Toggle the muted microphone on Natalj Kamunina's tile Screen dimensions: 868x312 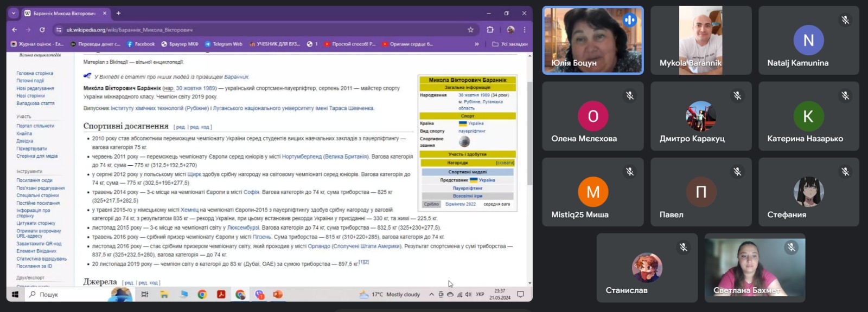pos(845,20)
